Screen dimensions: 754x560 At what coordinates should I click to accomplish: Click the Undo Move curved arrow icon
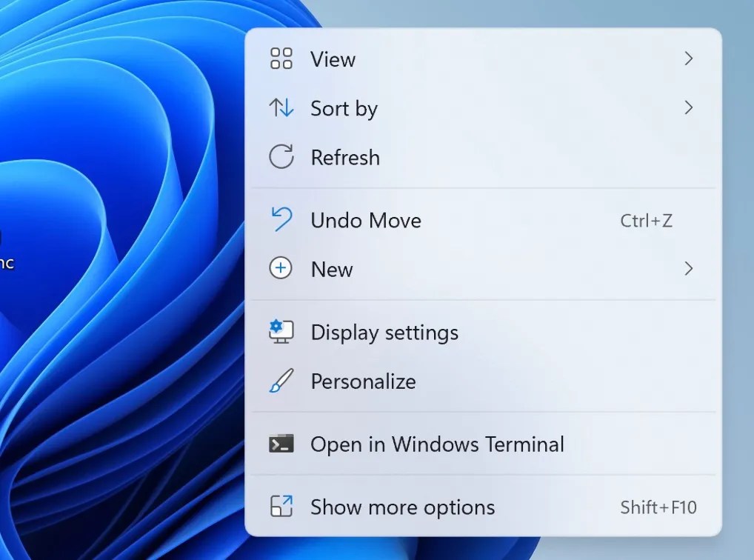point(281,220)
